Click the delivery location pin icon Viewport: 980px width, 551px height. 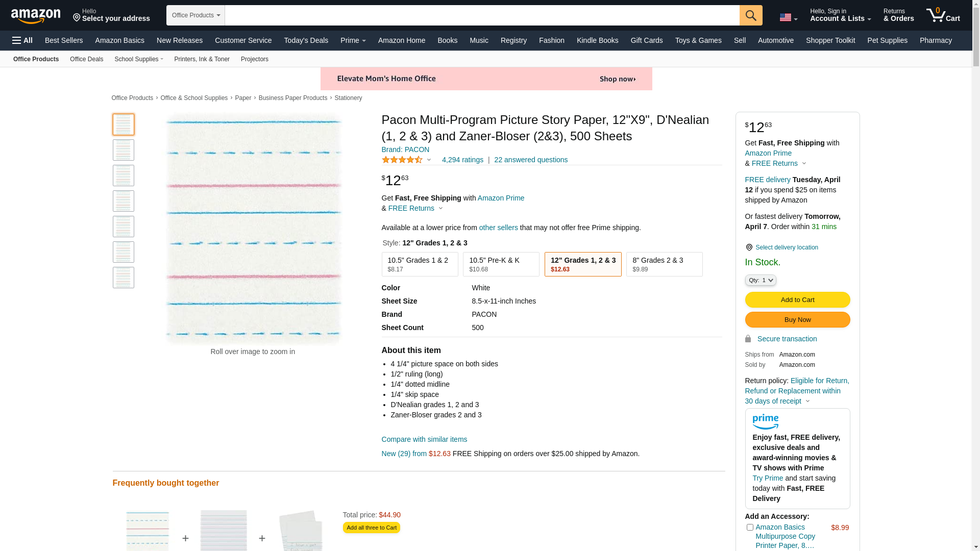coord(749,247)
